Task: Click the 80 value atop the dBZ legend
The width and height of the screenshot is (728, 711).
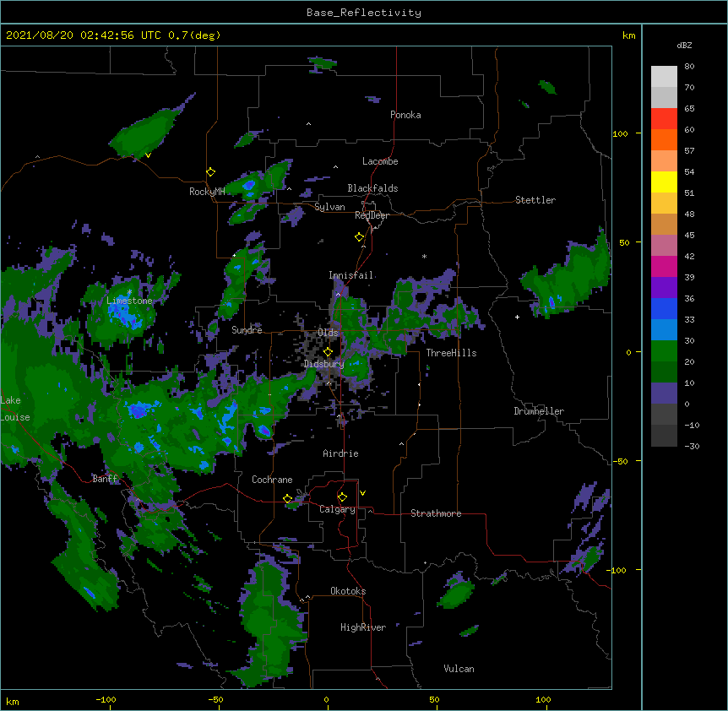Action: coord(689,67)
